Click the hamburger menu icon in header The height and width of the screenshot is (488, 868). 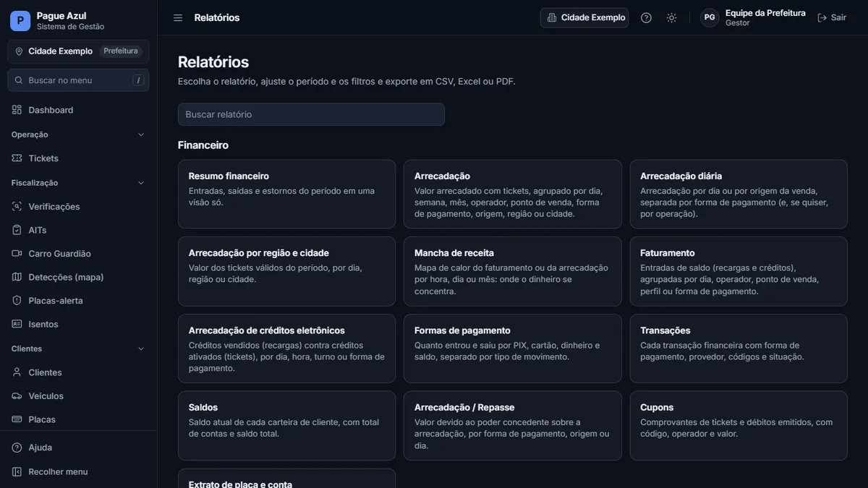178,17
